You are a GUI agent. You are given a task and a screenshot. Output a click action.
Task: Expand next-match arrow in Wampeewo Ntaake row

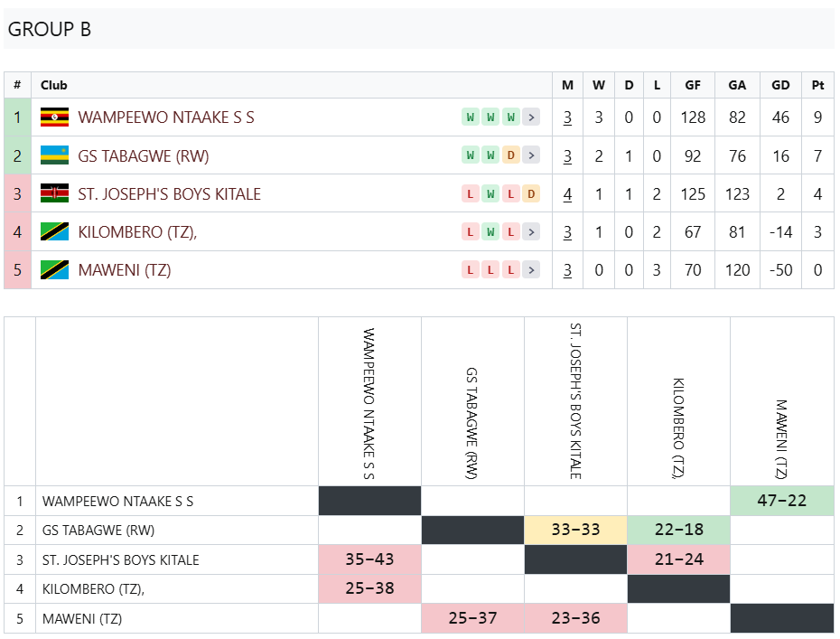(x=531, y=117)
